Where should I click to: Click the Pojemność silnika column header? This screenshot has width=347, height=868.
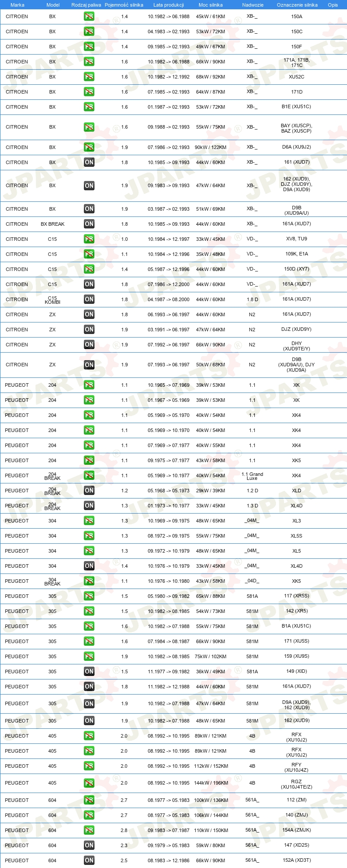click(124, 5)
